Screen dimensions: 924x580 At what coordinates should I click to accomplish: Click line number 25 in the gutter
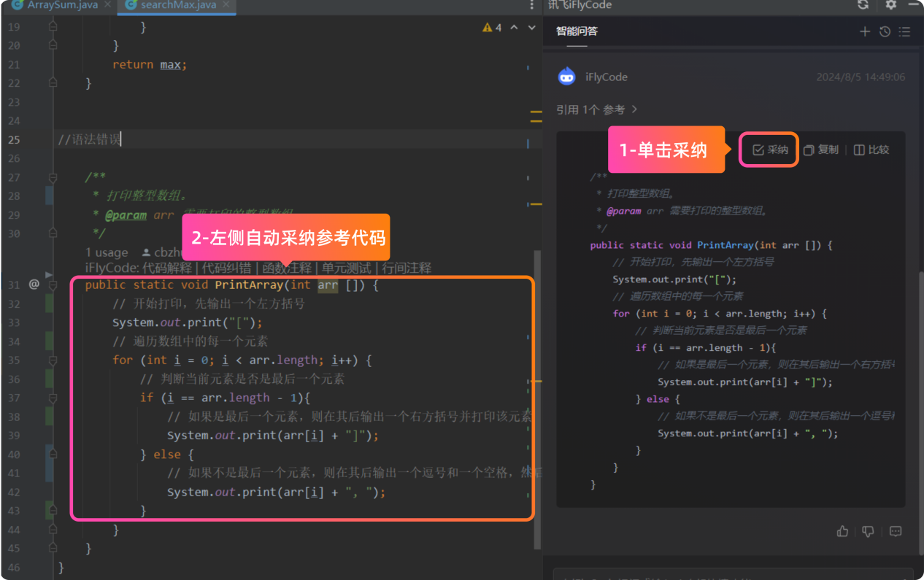pyautogui.click(x=14, y=139)
